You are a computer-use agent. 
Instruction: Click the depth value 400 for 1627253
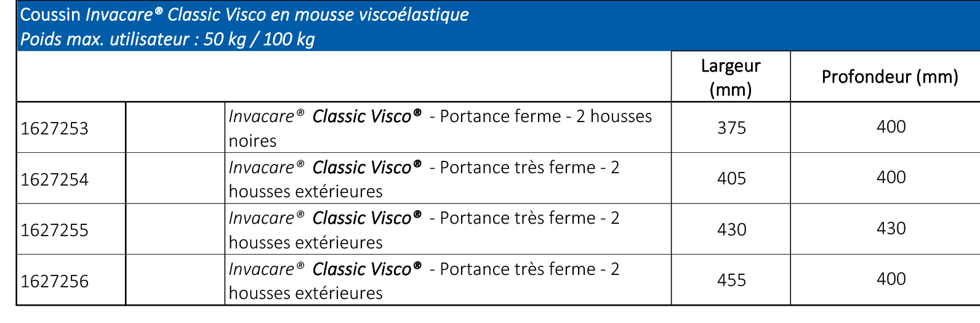(x=891, y=126)
